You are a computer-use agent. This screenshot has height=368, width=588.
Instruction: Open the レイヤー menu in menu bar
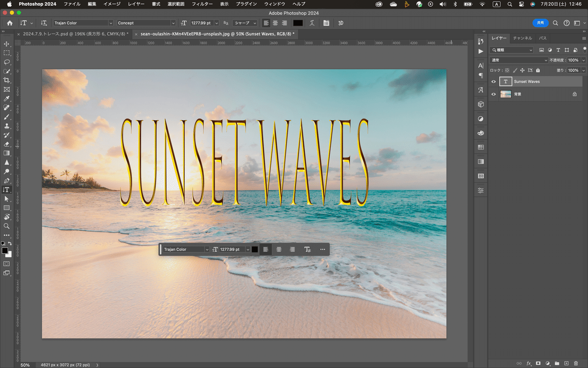tap(136, 4)
